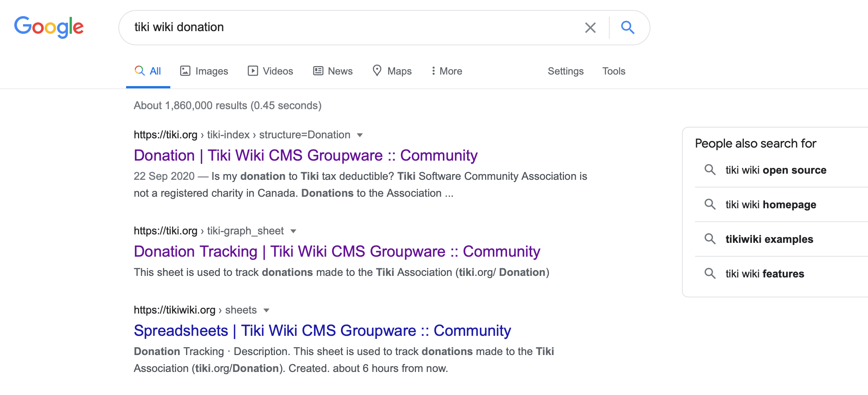Screen dimensions: 868x395
Task: Search for 'tikiwiki examples' suggestion
Action: coord(770,239)
